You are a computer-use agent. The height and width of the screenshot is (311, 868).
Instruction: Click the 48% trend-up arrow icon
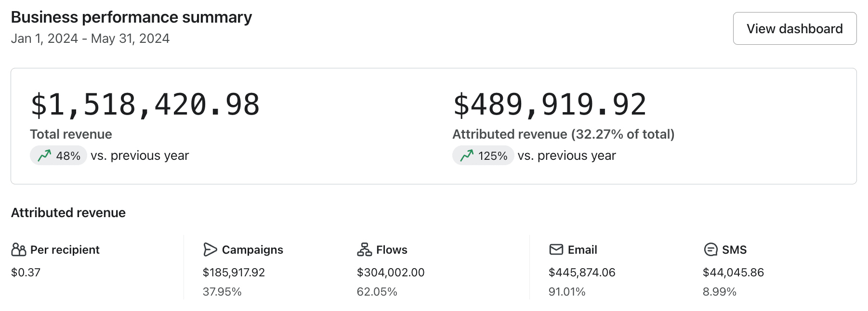point(44,155)
